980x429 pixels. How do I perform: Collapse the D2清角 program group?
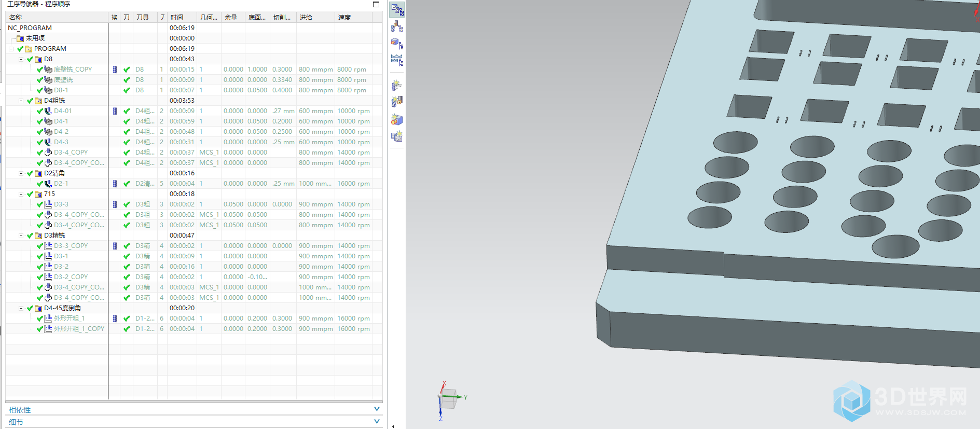pyautogui.click(x=21, y=173)
